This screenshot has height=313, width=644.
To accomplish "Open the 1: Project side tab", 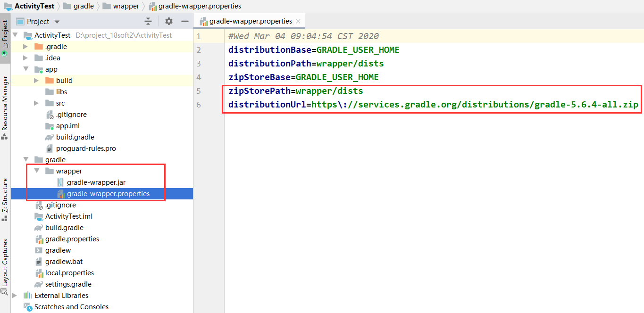I will pyautogui.click(x=5, y=39).
